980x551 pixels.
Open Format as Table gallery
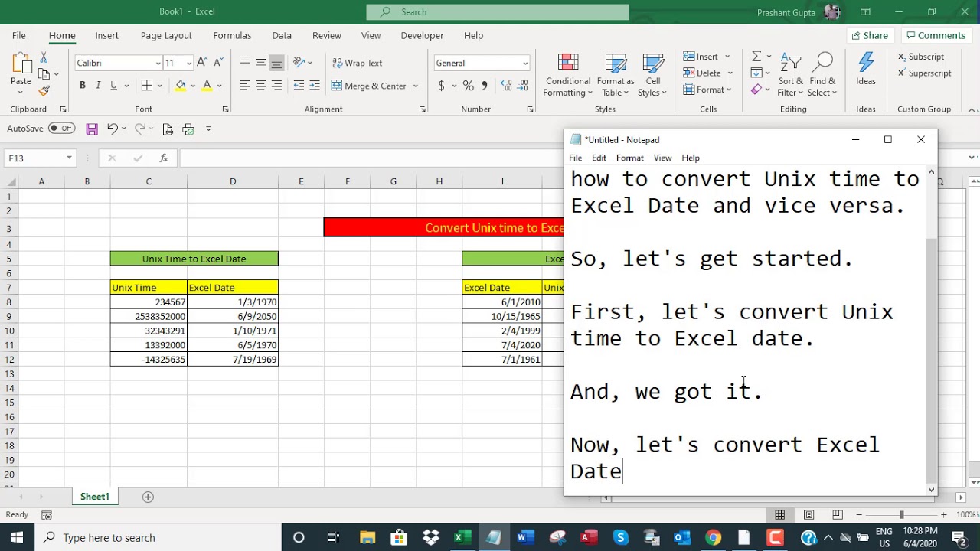616,75
